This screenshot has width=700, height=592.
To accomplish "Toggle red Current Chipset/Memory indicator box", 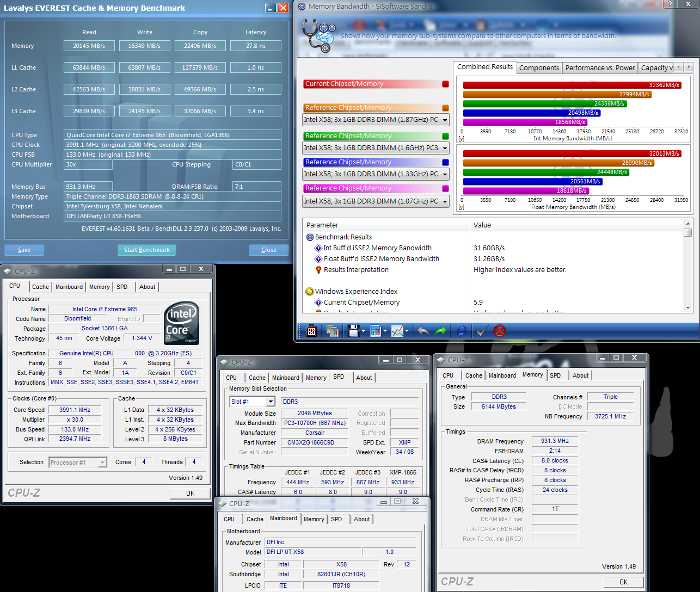I will (446, 84).
